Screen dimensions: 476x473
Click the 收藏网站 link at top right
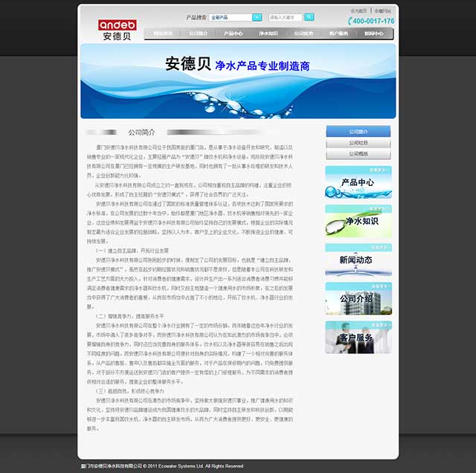pos(382,10)
